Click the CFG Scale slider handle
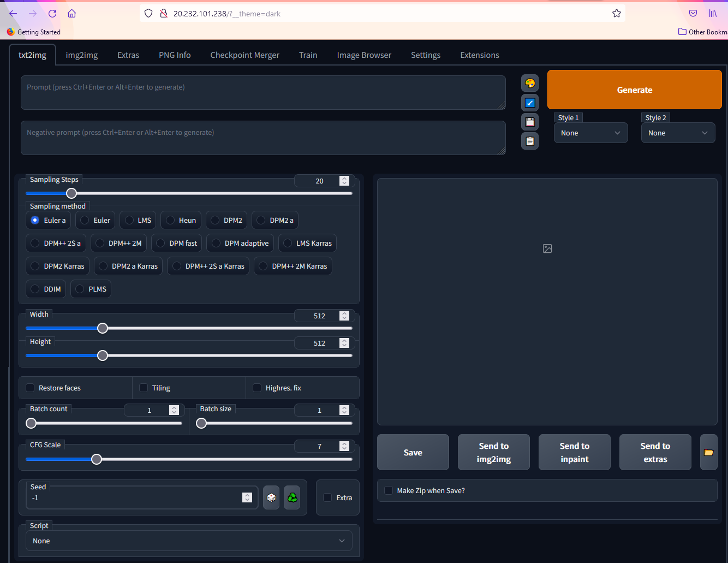The image size is (728, 563). pyautogui.click(x=97, y=459)
